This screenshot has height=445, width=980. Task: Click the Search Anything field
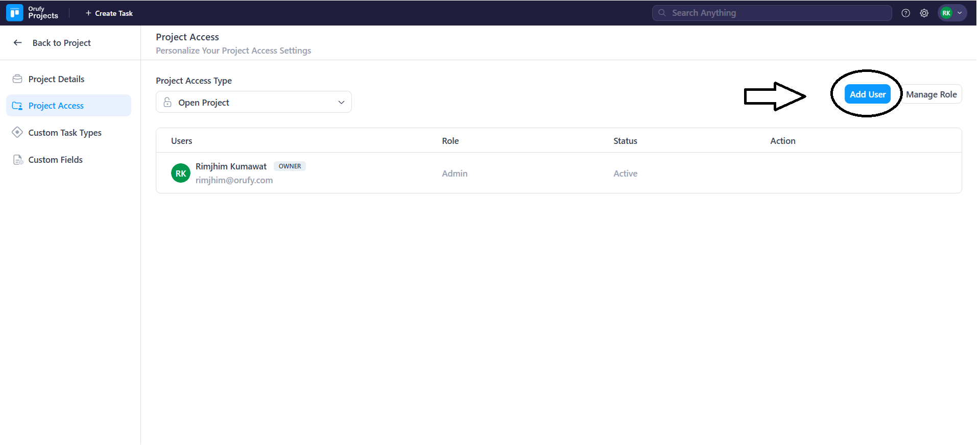click(776, 13)
